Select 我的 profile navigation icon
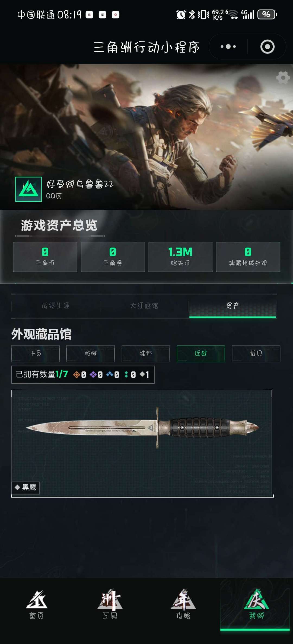Viewport: 293px width, 644px height. pyautogui.click(x=256, y=605)
